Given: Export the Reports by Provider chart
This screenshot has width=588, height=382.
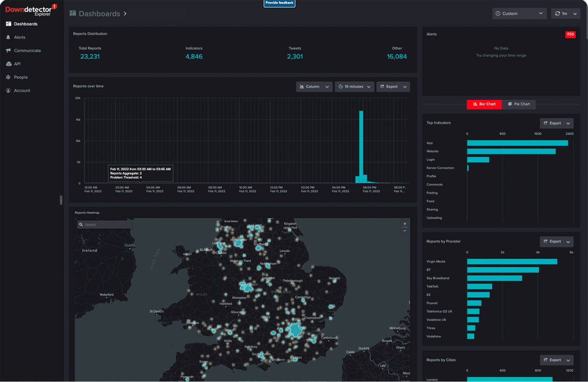Looking at the screenshot, I should pos(556,241).
